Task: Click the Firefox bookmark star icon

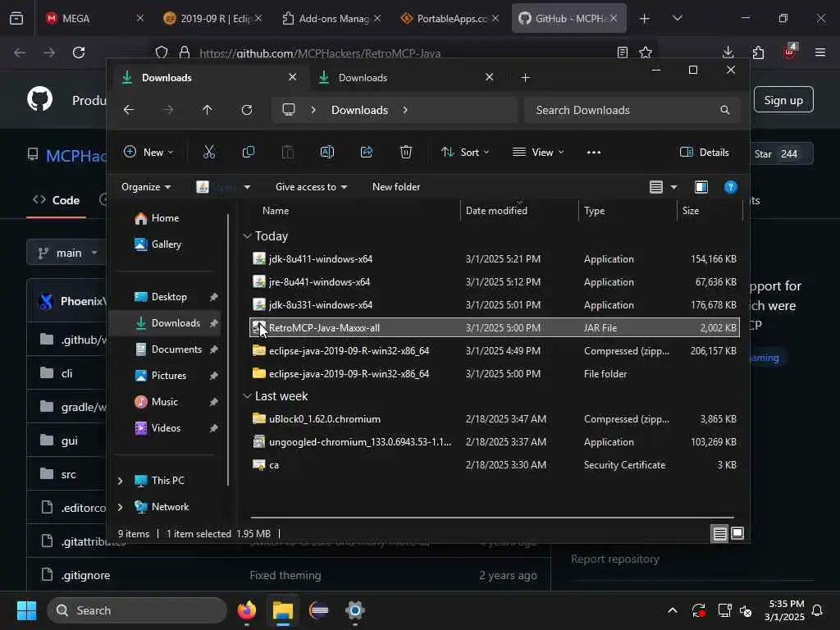Action: [x=646, y=52]
